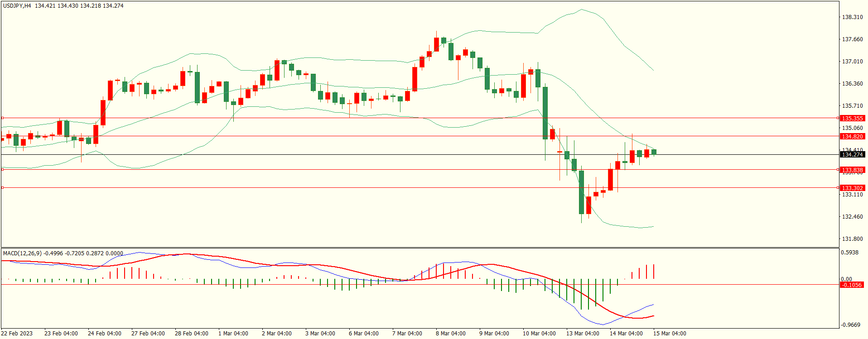Click the 8 Mar 04:00 time label
This screenshot has height=339, width=868.
tap(451, 334)
